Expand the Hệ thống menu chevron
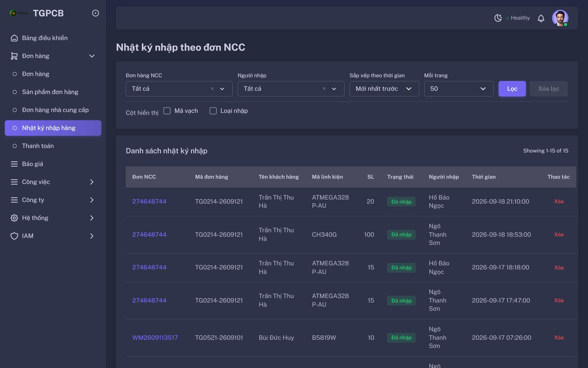 pos(92,218)
